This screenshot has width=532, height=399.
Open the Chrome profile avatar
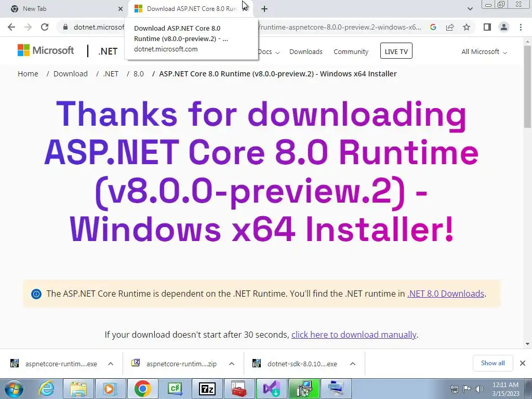(504, 27)
